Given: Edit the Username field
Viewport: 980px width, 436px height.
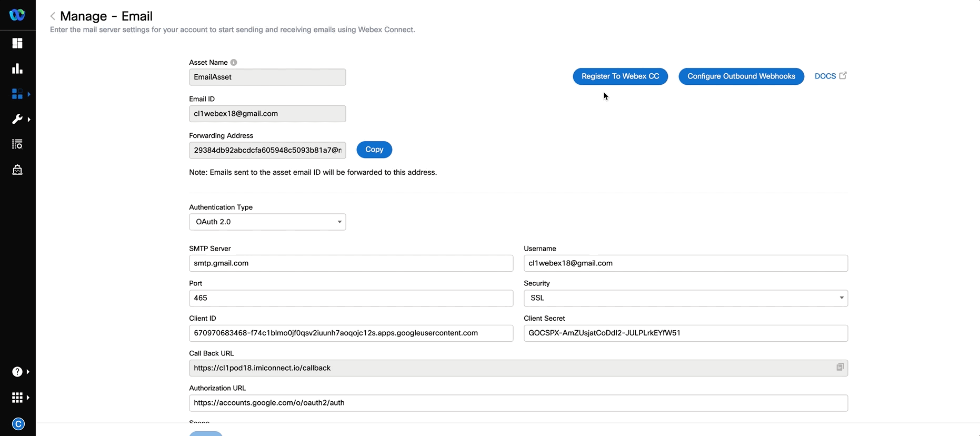Looking at the screenshot, I should pyautogui.click(x=686, y=263).
